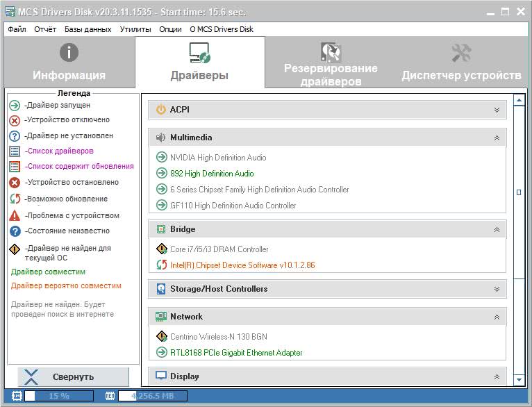
Task: Click the ACPI power icon
Action: click(x=161, y=110)
